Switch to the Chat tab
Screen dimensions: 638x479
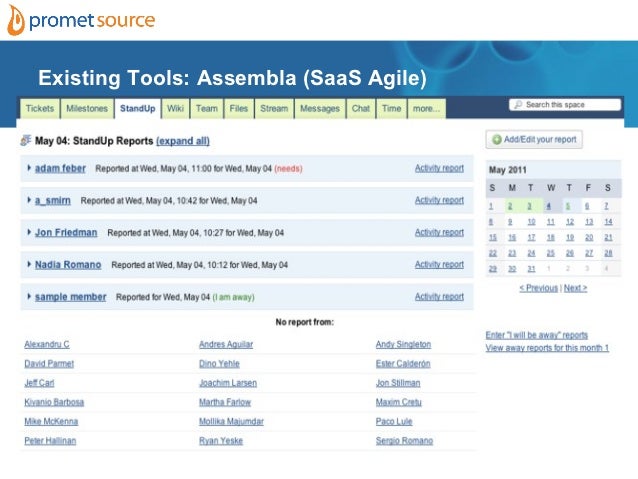click(361, 109)
